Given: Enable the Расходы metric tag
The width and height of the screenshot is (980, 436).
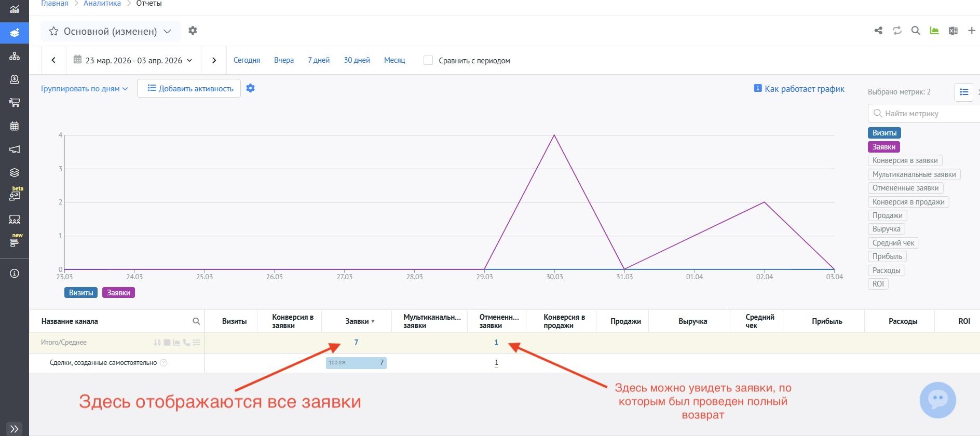Looking at the screenshot, I should coord(886,270).
